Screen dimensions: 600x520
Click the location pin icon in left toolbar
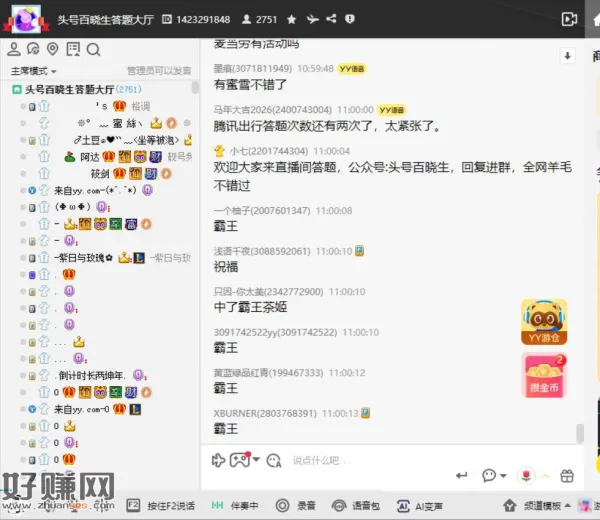point(52,49)
